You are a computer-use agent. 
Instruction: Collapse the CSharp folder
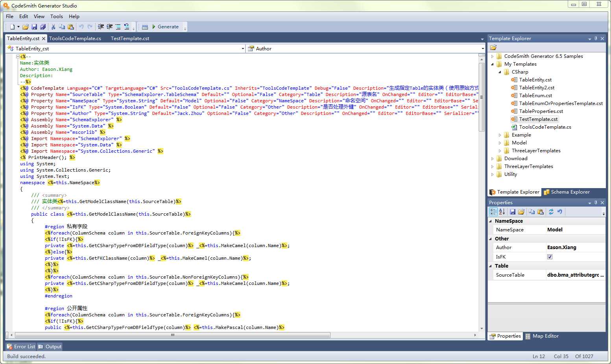[x=500, y=72]
